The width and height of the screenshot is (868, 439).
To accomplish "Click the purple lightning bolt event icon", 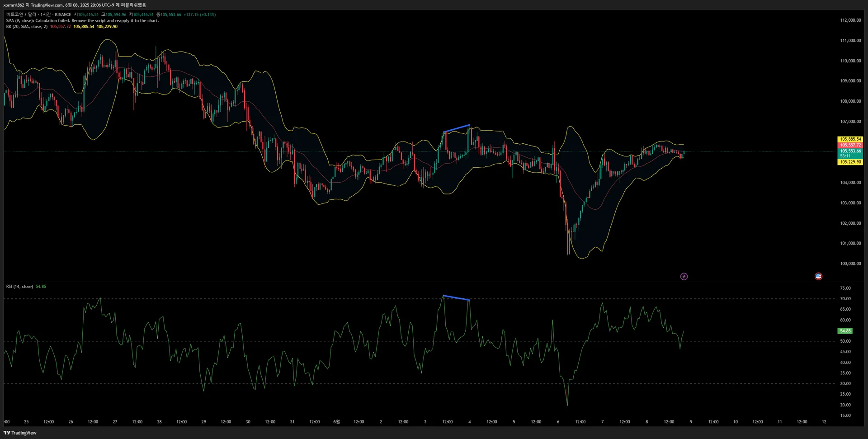I will 684,276.
